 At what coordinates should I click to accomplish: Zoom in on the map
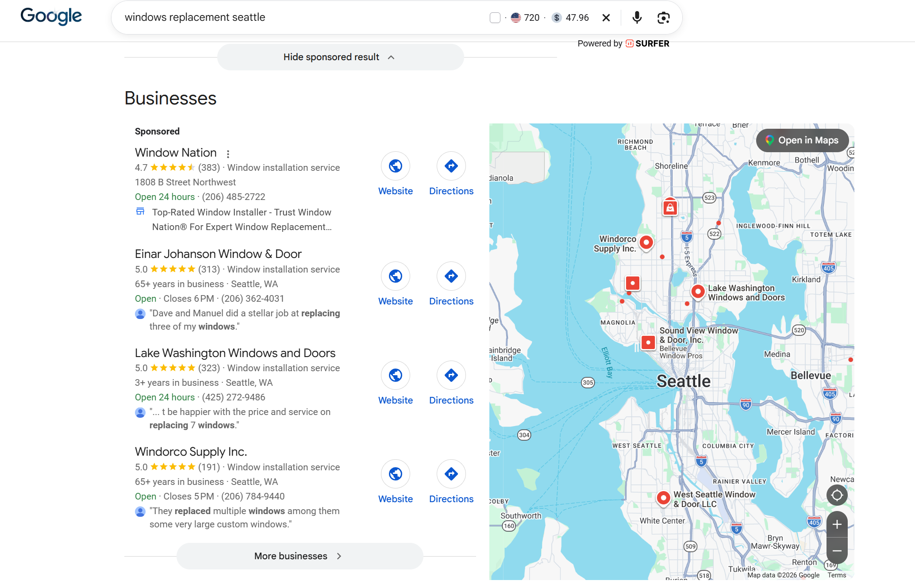click(837, 525)
